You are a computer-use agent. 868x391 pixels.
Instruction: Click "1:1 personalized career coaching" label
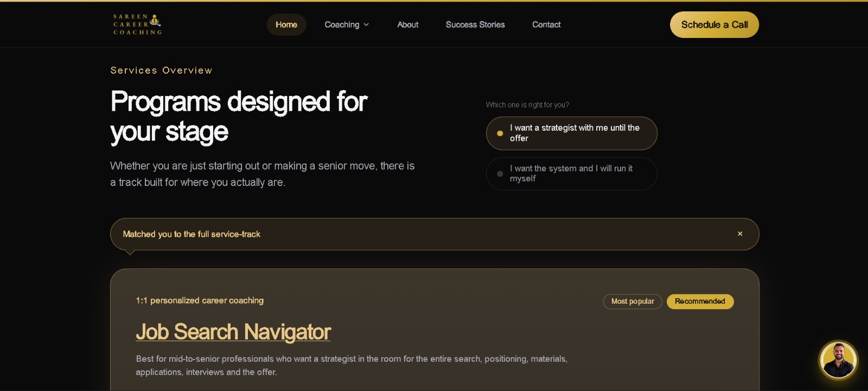coord(200,300)
